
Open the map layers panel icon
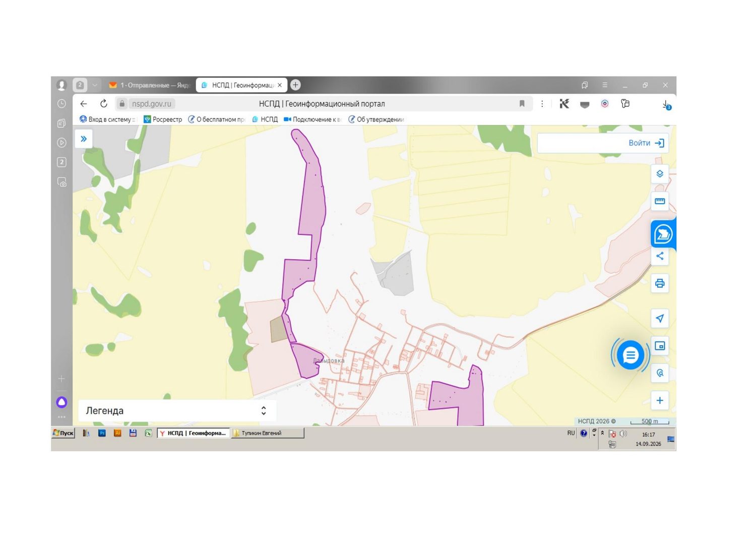tap(660, 174)
